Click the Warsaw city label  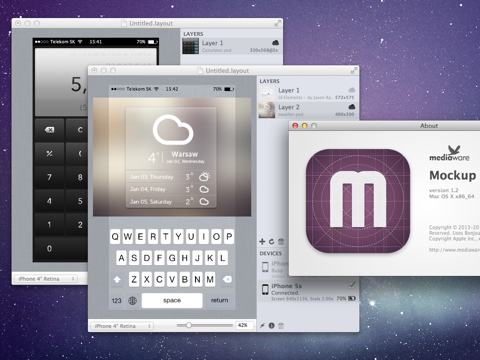point(185,154)
